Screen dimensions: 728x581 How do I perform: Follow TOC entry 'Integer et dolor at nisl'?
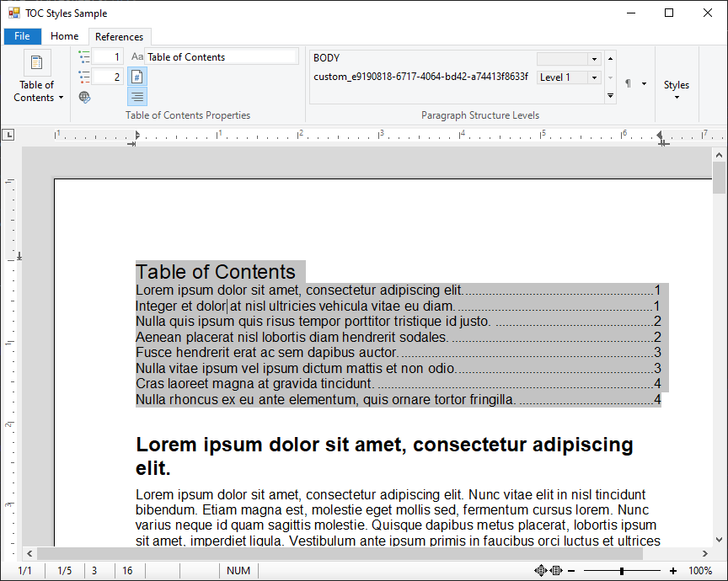coord(399,306)
